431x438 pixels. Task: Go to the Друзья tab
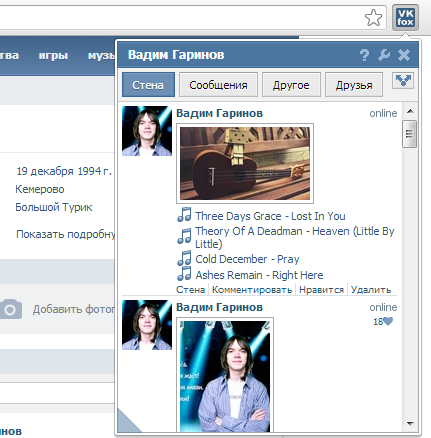(x=354, y=85)
